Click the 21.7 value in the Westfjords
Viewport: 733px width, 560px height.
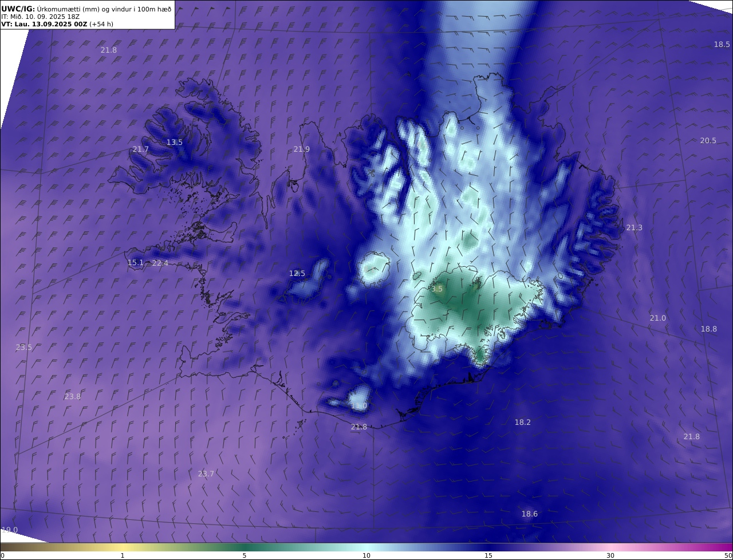click(140, 149)
